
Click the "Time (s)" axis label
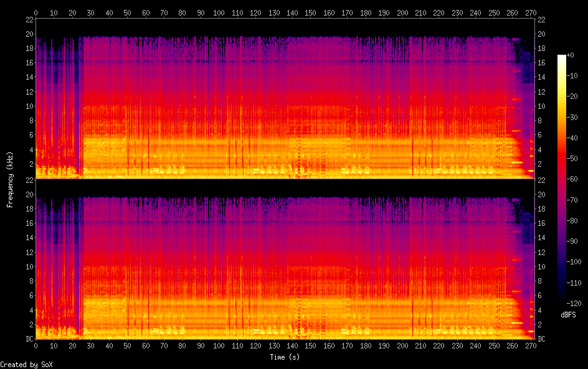[285, 357]
